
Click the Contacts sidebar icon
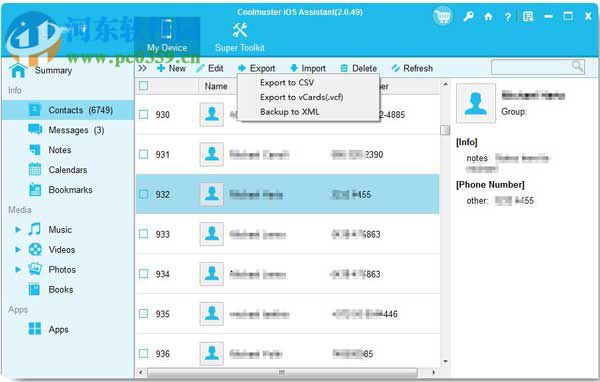pyautogui.click(x=35, y=110)
